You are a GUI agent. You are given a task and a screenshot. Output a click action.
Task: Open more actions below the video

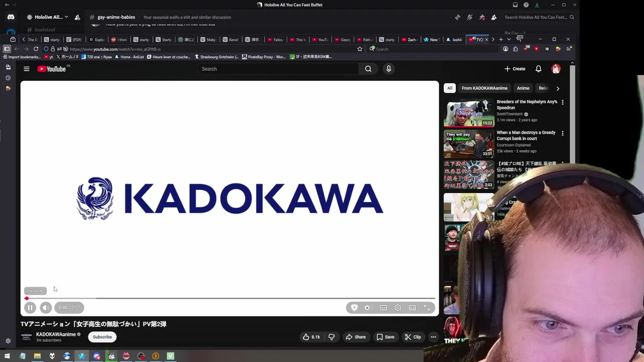pos(433,337)
